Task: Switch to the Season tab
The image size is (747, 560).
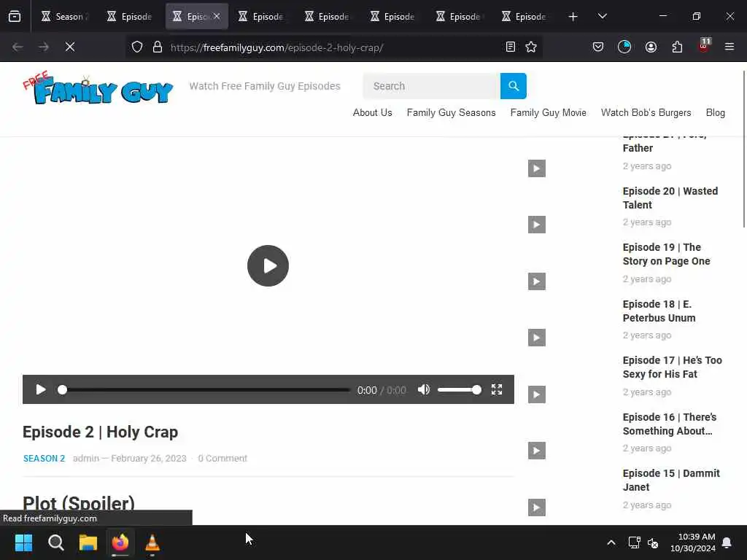Action: (63, 17)
